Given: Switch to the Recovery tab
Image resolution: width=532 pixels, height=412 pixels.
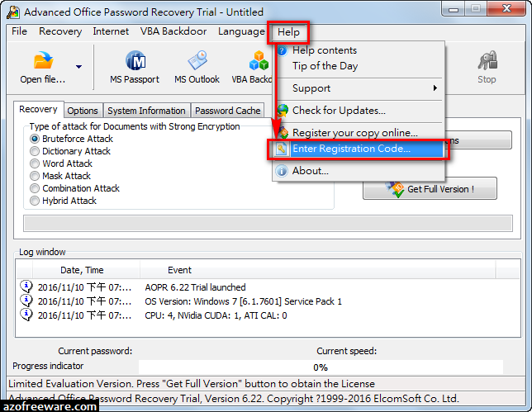Looking at the screenshot, I should click(x=38, y=109).
